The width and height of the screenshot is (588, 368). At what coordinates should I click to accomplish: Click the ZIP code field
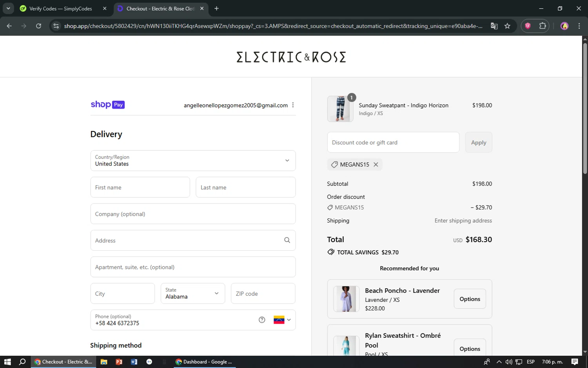263,293
